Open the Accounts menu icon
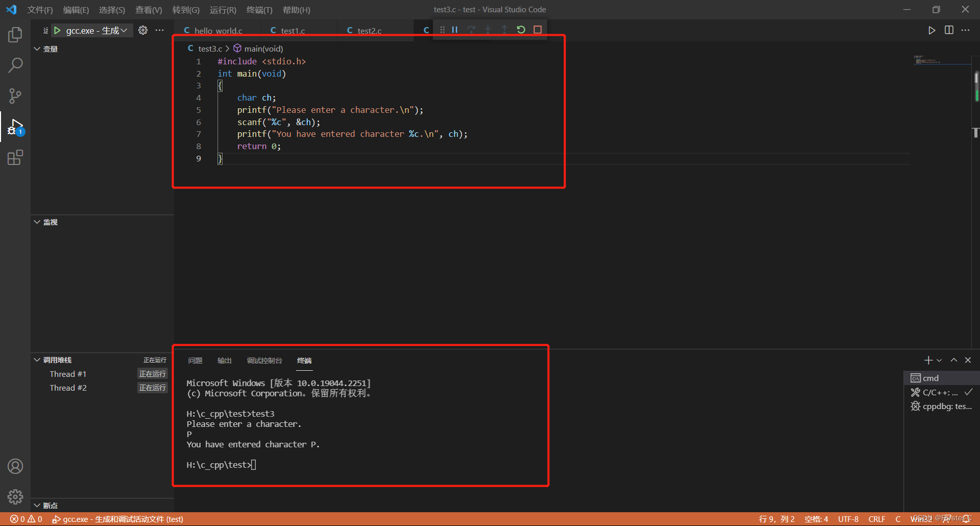 click(15, 466)
